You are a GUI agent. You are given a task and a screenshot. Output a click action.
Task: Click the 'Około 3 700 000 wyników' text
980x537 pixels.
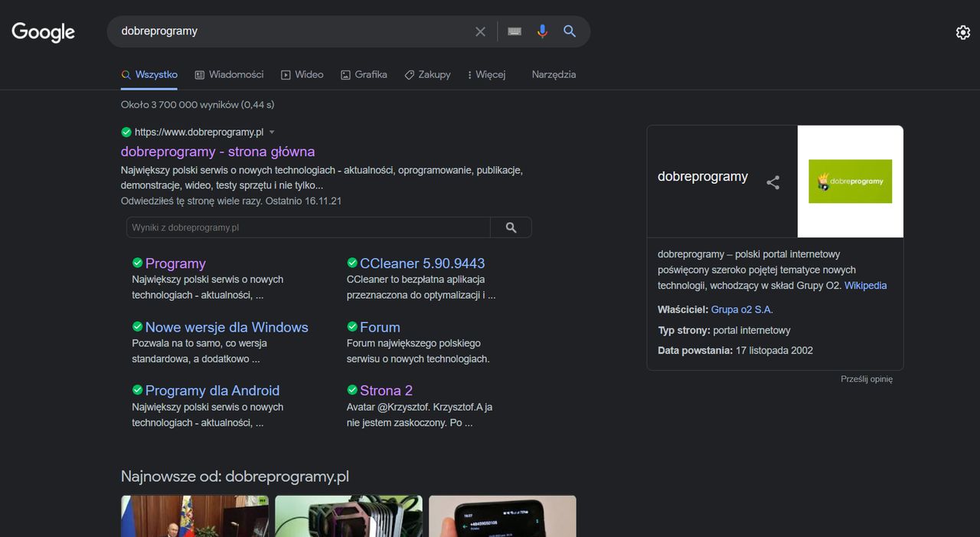pos(179,105)
